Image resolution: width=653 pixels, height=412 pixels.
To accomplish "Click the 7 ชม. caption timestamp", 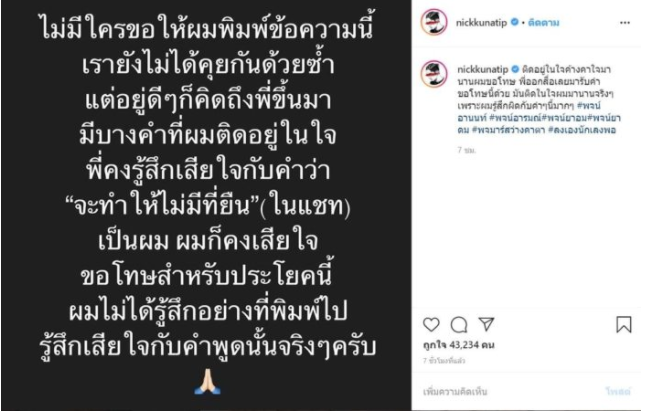I will (466, 150).
